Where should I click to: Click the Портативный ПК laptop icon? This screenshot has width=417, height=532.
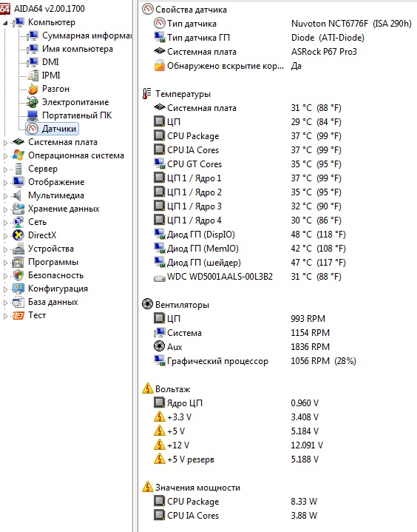33,115
